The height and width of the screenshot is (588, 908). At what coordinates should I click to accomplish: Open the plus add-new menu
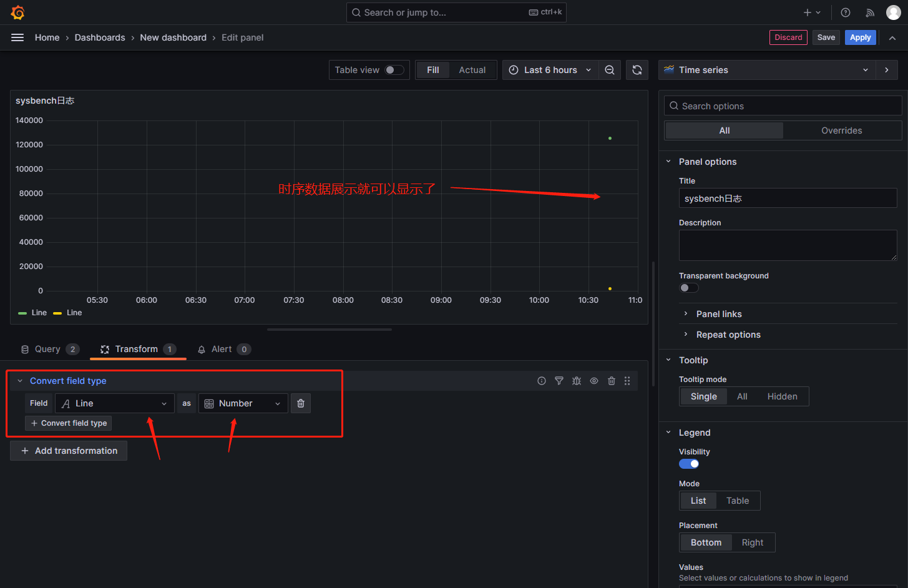[x=812, y=12]
